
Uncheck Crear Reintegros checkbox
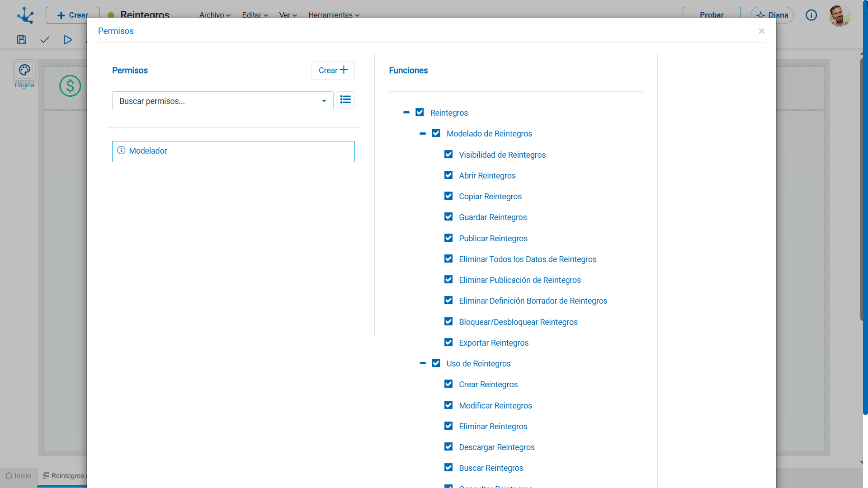(448, 384)
